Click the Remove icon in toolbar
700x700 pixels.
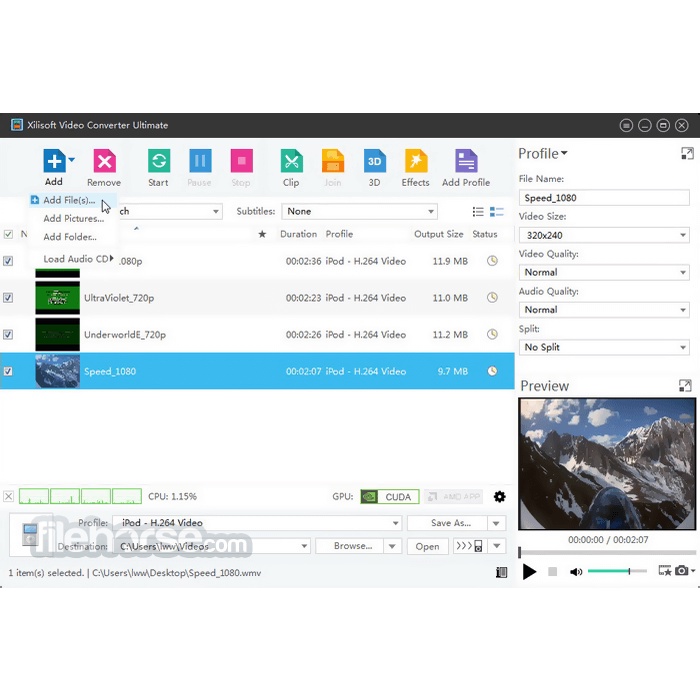coord(104,162)
